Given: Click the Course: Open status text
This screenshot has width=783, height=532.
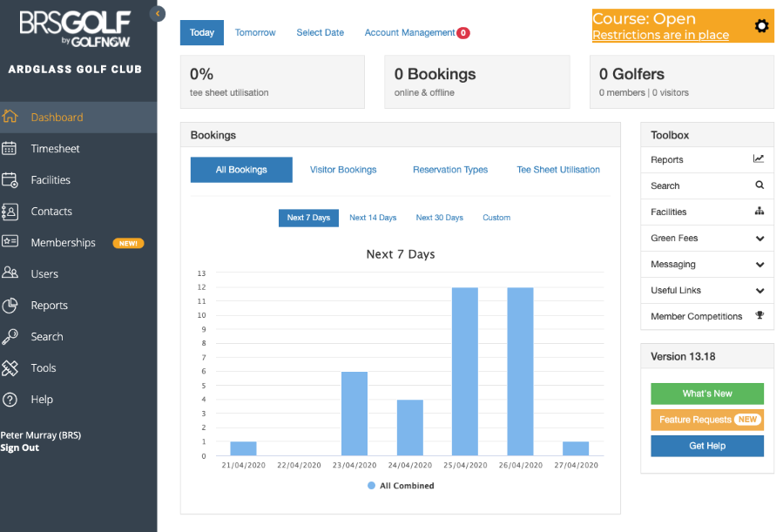Looking at the screenshot, I should tap(644, 18).
